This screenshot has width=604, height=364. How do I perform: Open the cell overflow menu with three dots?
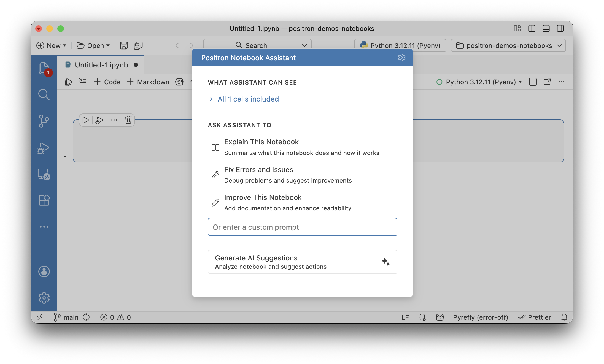coord(114,120)
